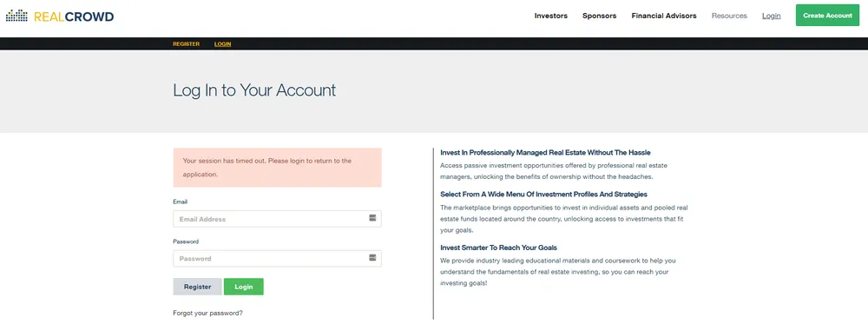Image resolution: width=868 pixels, height=324 pixels.
Task: Click the green Create Account button
Action: coord(827,16)
